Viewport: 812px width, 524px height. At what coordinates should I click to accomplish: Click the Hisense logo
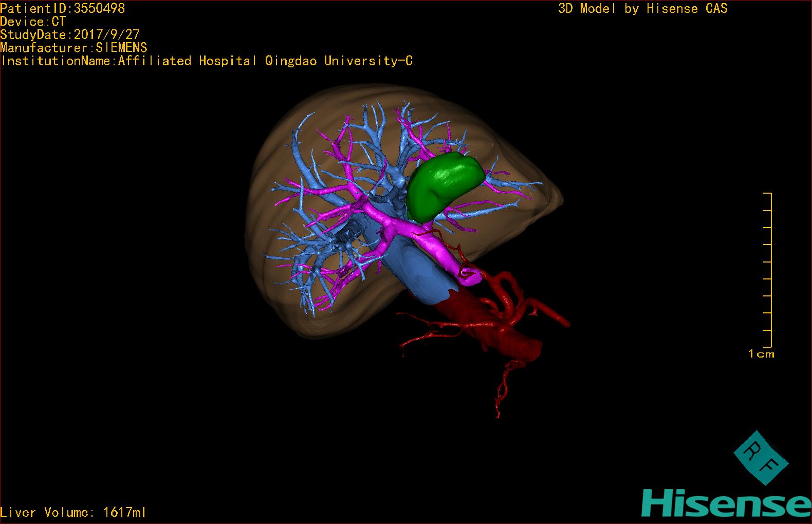pyautogui.click(x=726, y=503)
